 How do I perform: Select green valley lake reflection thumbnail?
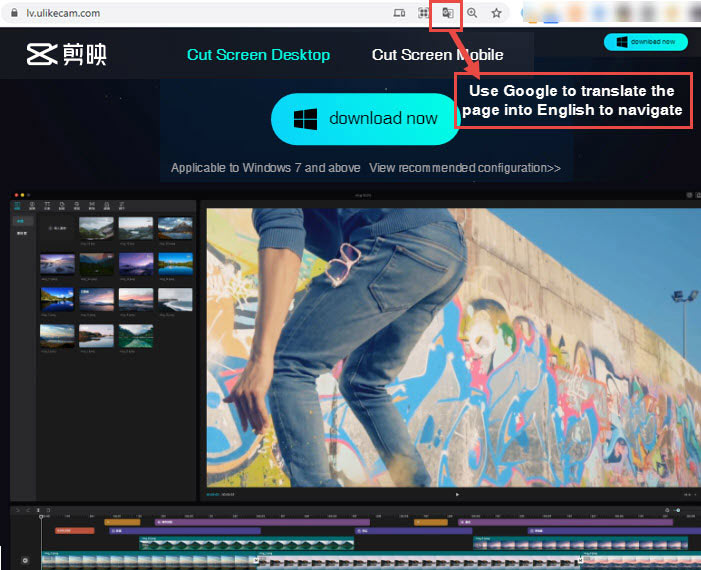click(136, 336)
